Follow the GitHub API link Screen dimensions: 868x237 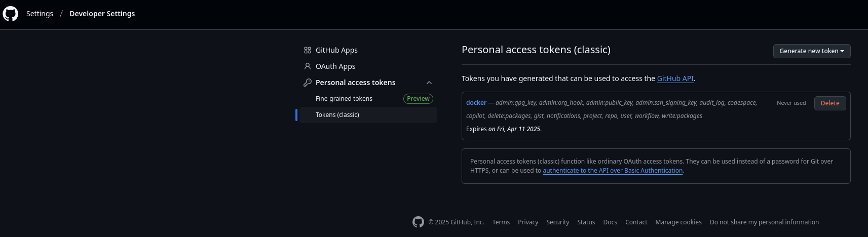point(675,78)
